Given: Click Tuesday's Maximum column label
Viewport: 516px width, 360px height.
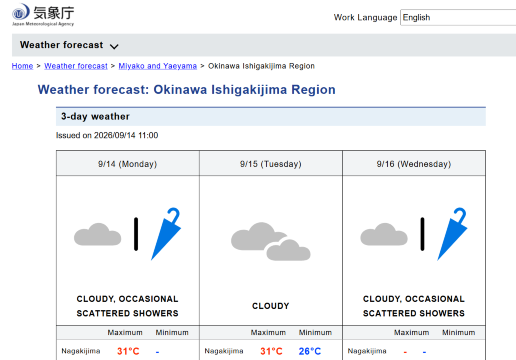Looking at the screenshot, I should pos(268,332).
